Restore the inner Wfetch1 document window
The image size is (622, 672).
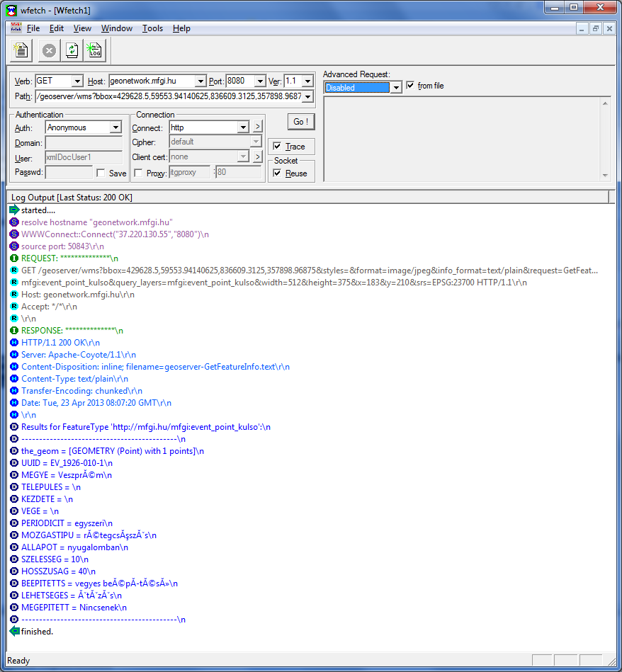(x=595, y=28)
